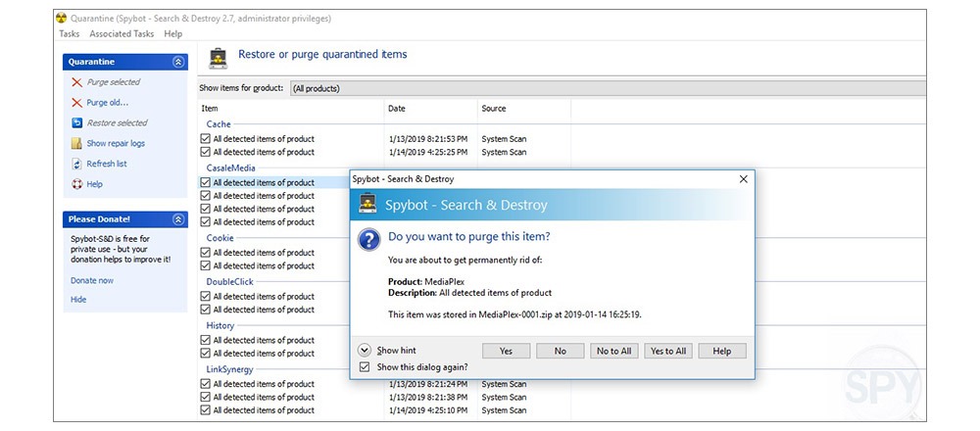
Task: Click the safe icon in dialog banner
Action: [367, 204]
